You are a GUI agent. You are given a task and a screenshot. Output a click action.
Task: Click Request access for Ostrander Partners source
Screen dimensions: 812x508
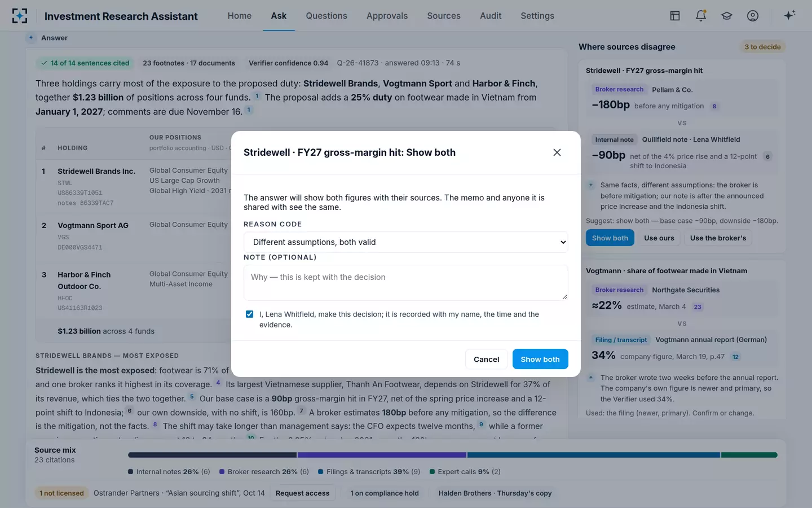pyautogui.click(x=302, y=493)
